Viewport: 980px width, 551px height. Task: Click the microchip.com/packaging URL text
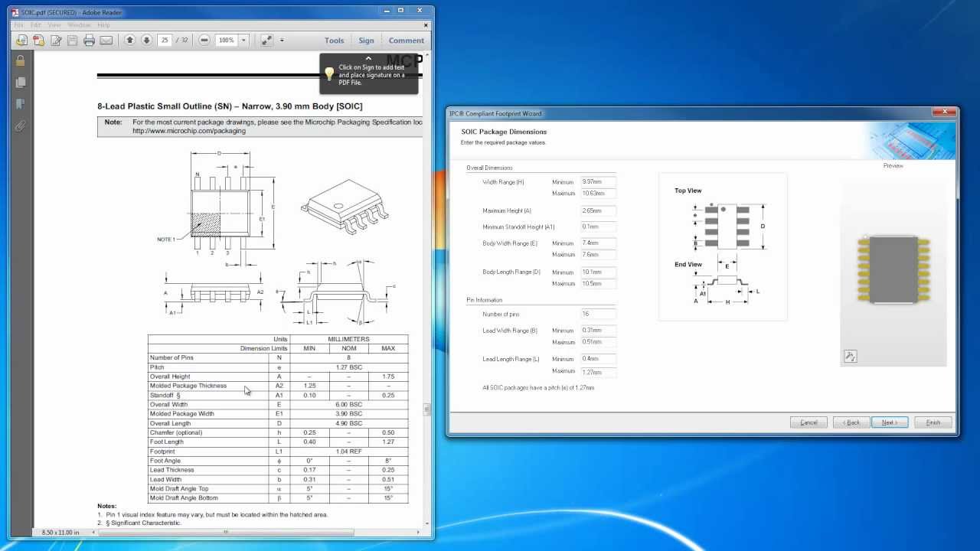(189, 131)
